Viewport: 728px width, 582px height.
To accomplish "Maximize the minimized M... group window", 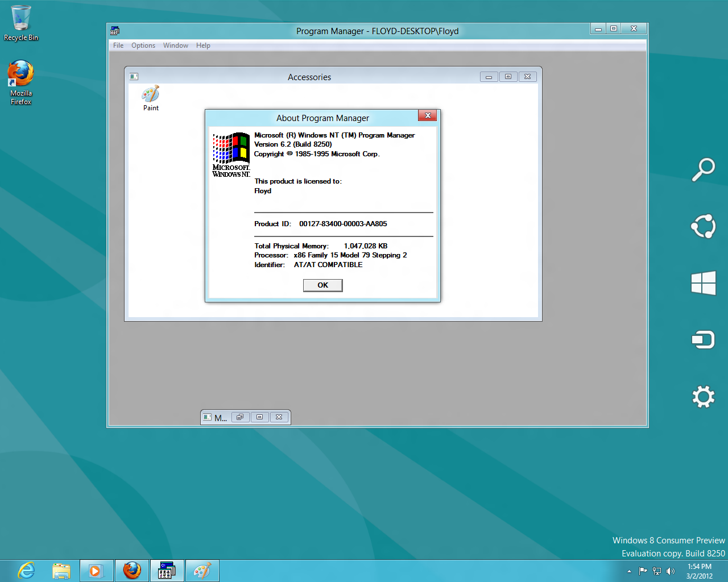I will click(x=259, y=417).
